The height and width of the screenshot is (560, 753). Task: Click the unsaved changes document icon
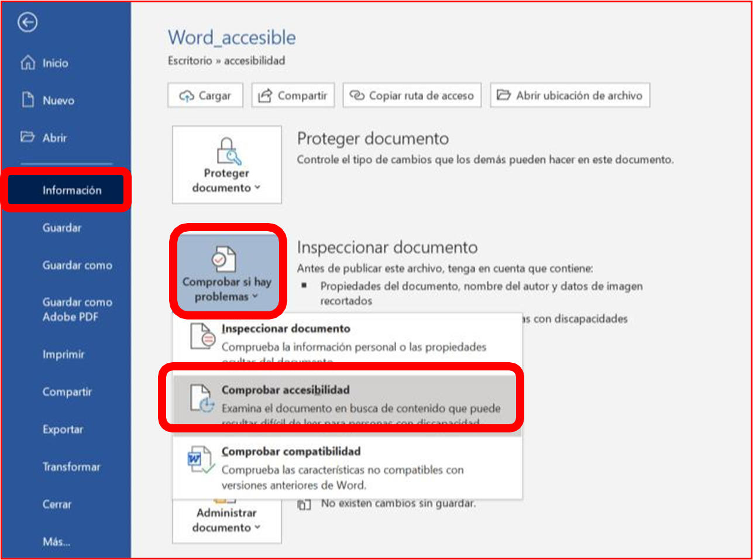[304, 504]
